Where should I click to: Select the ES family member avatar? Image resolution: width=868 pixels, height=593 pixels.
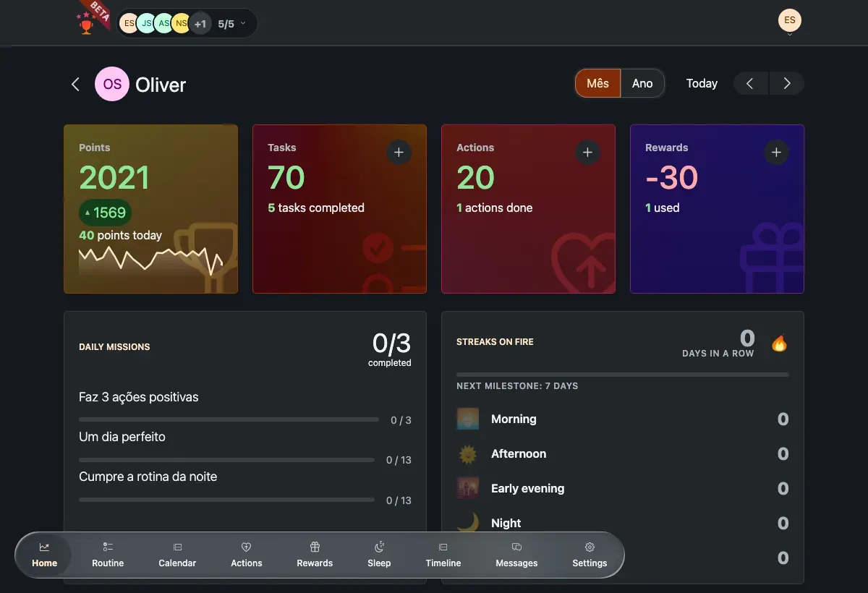coord(129,24)
